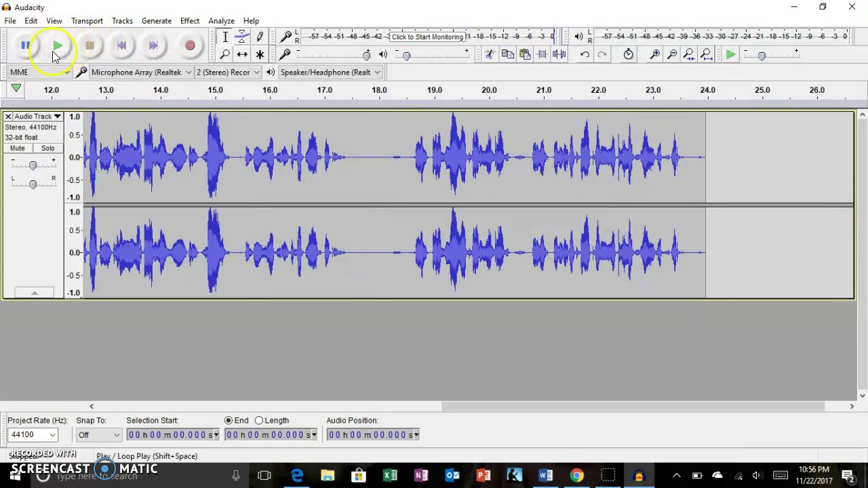Open Microsoft Edge from taskbar

click(x=297, y=476)
